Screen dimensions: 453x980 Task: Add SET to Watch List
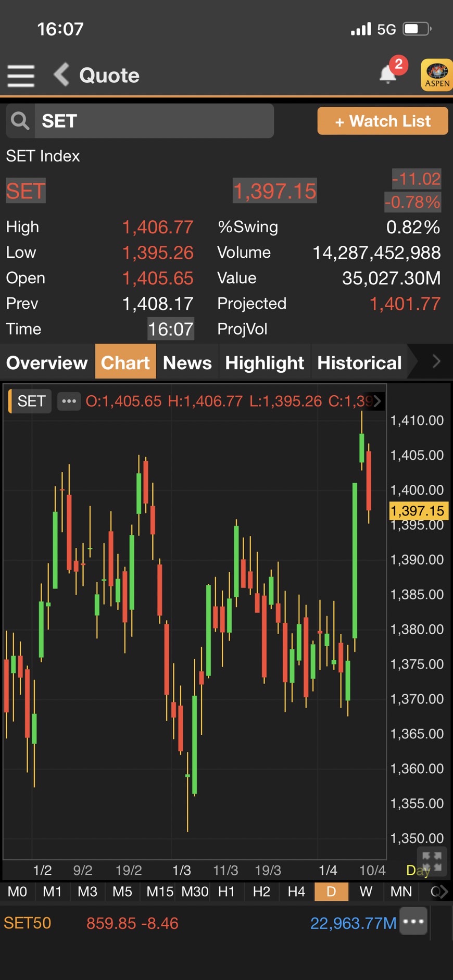coord(383,121)
